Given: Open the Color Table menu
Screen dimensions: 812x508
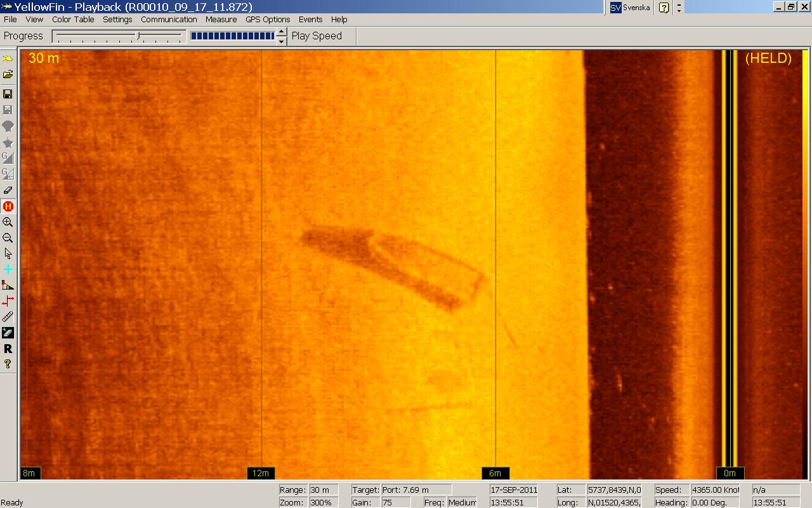Looking at the screenshot, I should [x=73, y=20].
